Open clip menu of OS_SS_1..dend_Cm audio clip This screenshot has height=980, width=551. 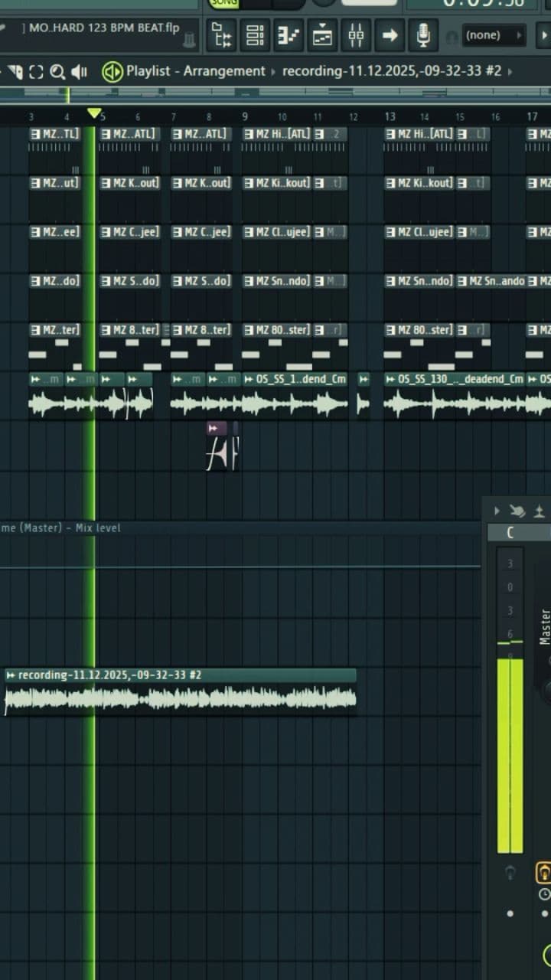click(249, 379)
